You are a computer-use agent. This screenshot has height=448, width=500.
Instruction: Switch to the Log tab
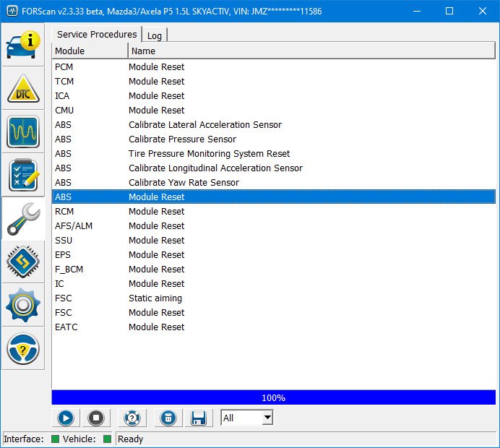[155, 35]
